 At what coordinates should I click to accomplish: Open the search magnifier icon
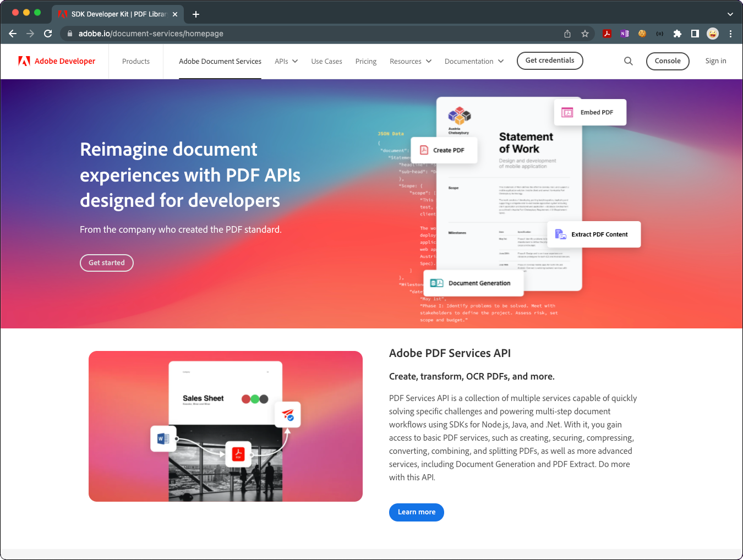[x=628, y=61]
